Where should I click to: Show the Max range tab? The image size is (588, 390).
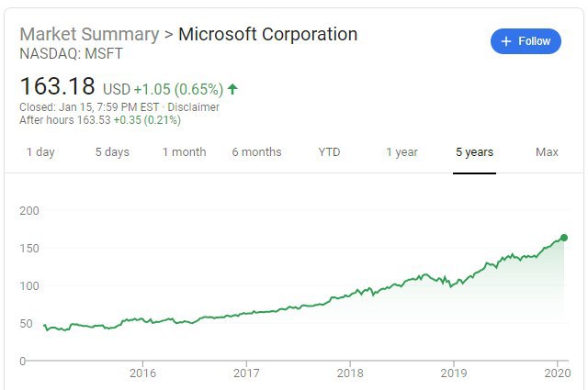pos(547,152)
